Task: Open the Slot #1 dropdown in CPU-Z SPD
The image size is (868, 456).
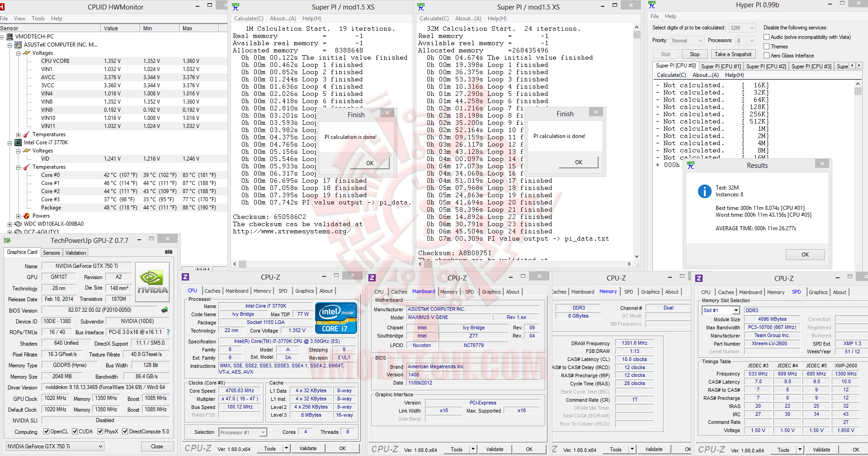Action: [x=721, y=310]
